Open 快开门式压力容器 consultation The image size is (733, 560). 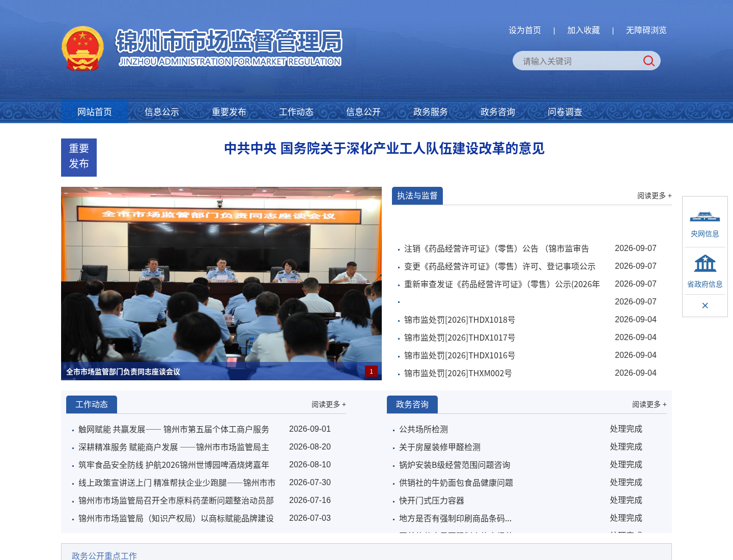pos(432,500)
